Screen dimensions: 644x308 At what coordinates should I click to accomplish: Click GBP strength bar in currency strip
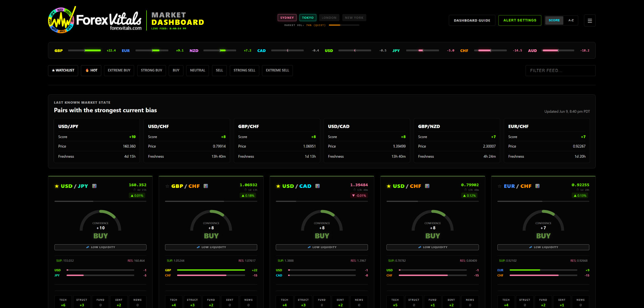pos(85,50)
